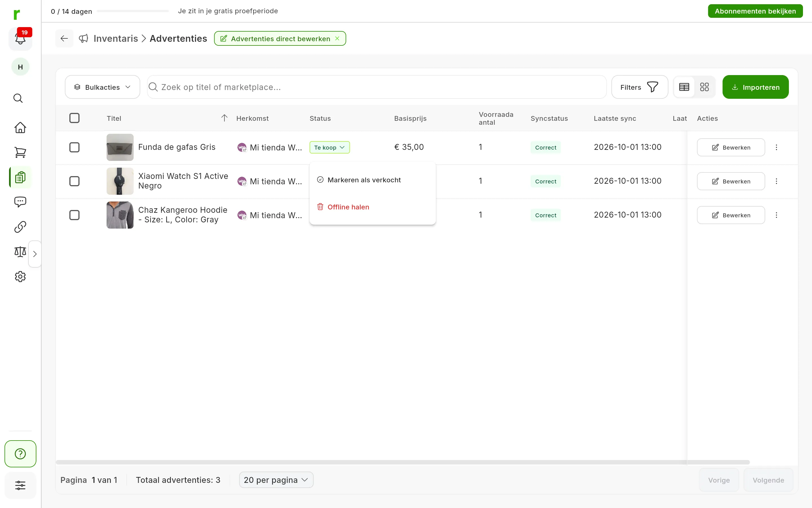Click the Importeren button

756,87
